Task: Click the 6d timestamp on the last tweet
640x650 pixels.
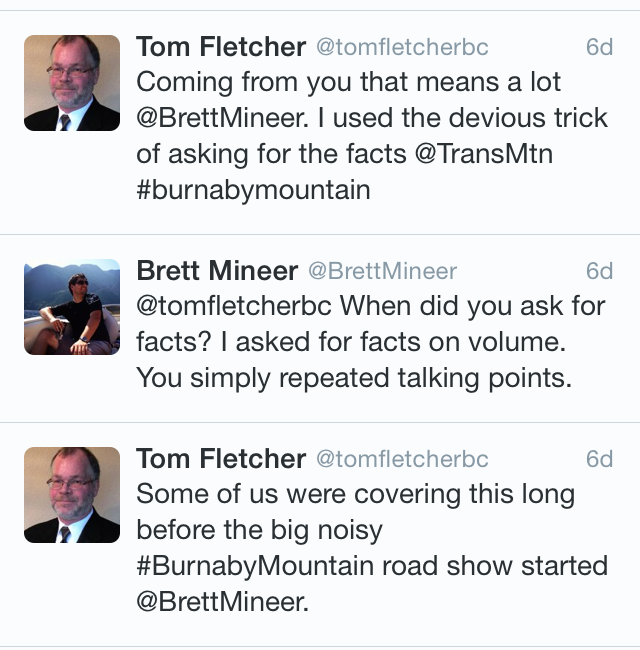Action: coord(599,459)
